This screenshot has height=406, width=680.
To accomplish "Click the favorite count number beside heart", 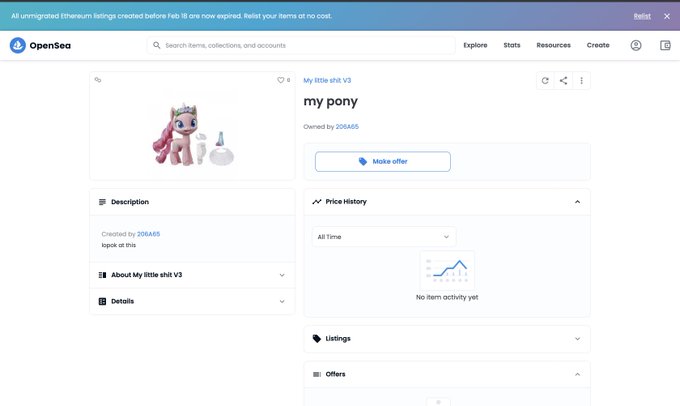I will point(288,80).
